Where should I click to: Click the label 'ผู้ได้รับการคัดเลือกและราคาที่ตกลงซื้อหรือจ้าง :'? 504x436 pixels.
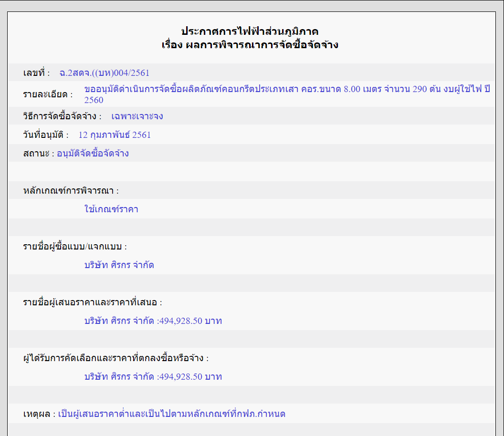(115, 358)
